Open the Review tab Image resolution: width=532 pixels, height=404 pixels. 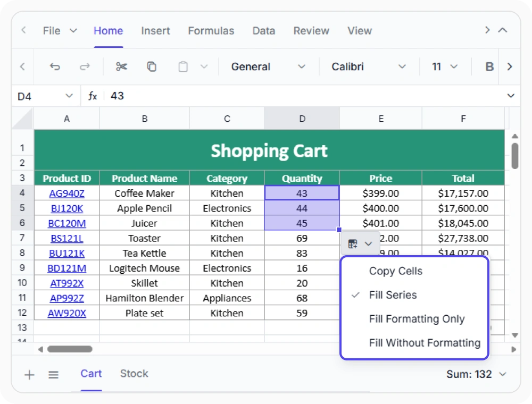pyautogui.click(x=311, y=31)
